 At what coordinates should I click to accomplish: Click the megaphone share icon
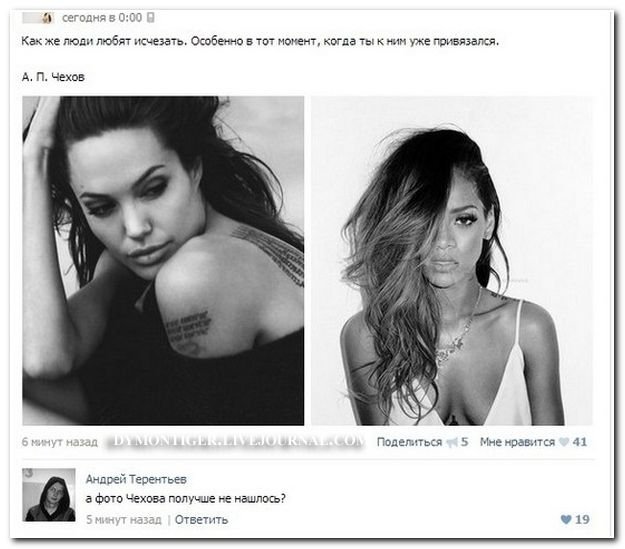click(452, 442)
